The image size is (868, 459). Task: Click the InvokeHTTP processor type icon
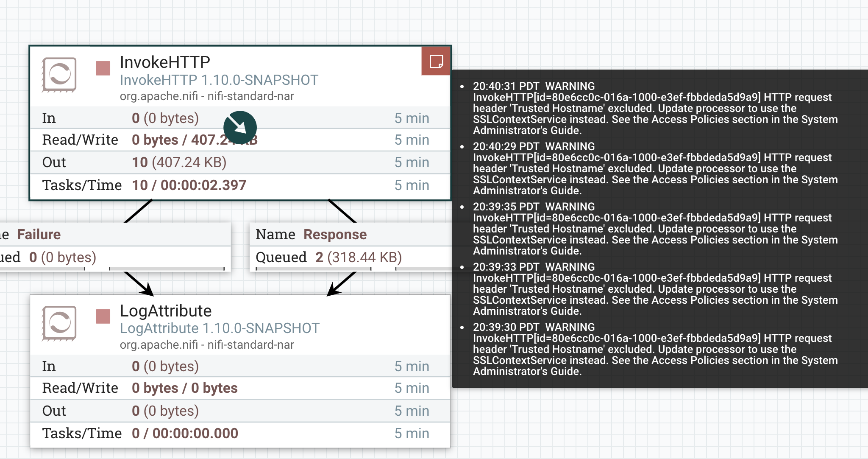59,75
